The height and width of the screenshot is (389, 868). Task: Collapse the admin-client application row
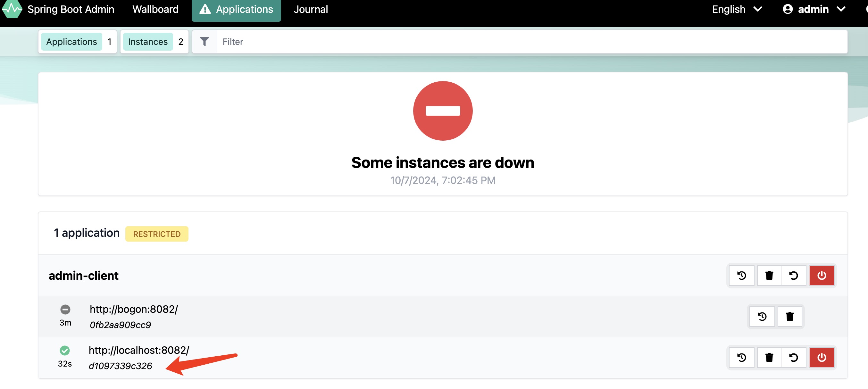pos(84,276)
